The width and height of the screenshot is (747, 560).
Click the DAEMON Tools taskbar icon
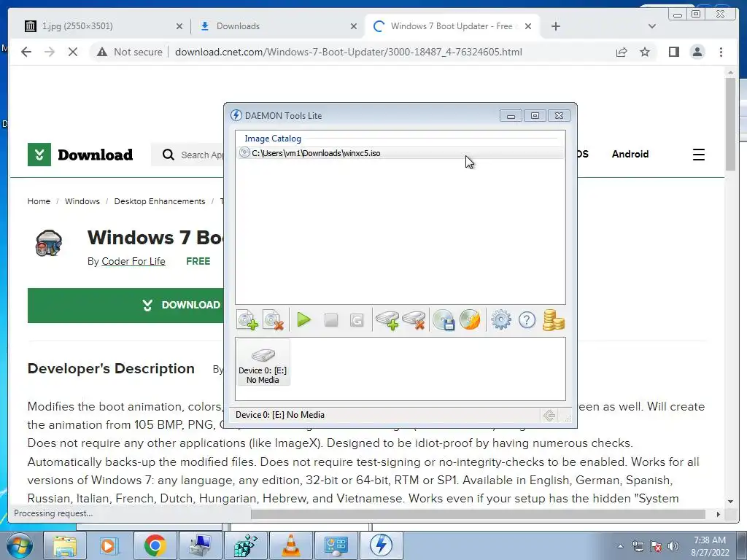pos(381,545)
